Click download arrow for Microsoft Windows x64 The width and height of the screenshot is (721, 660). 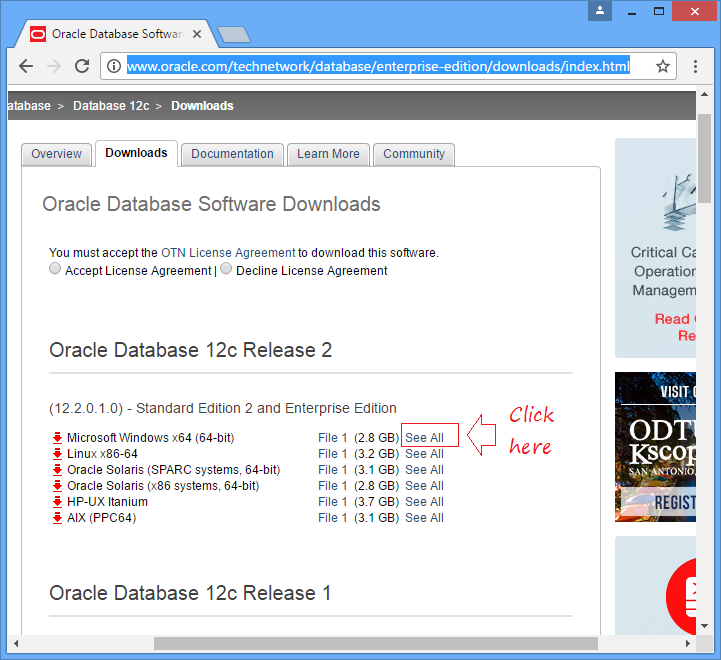[57, 438]
